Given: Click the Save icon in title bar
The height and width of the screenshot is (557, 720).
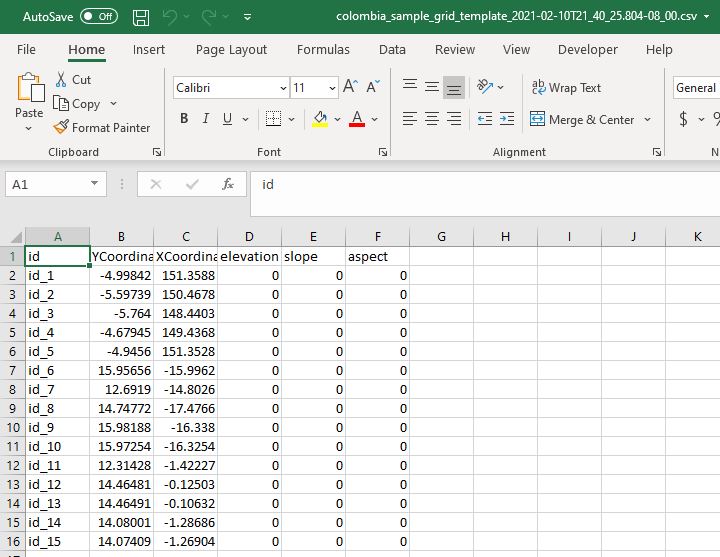Looking at the screenshot, I should pyautogui.click(x=141, y=17).
